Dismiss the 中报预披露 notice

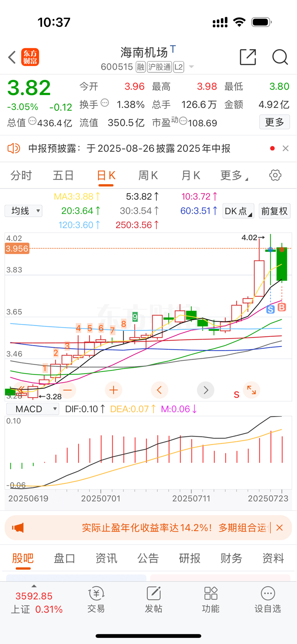pos(285,148)
